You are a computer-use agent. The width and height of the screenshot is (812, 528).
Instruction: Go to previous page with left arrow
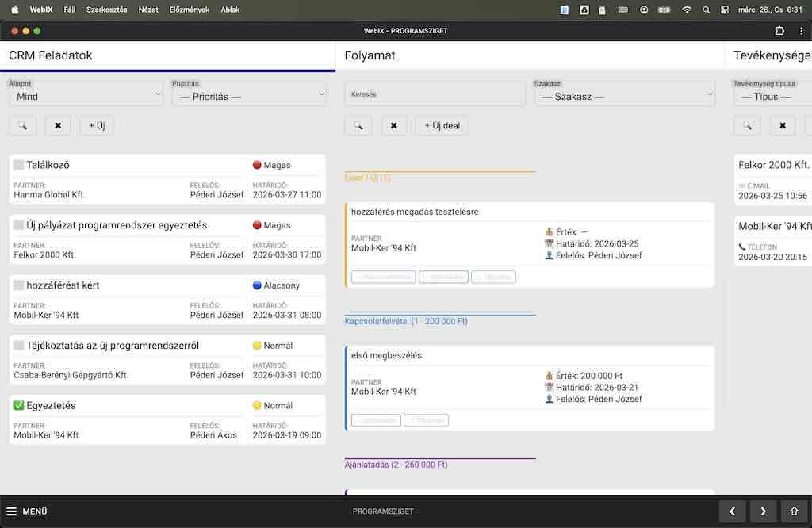click(x=733, y=511)
